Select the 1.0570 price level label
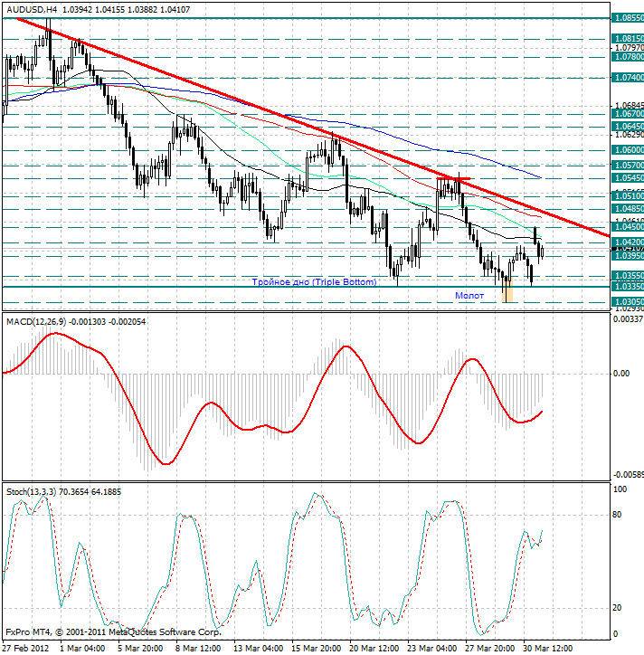This screenshot has width=644, height=655. point(628,166)
